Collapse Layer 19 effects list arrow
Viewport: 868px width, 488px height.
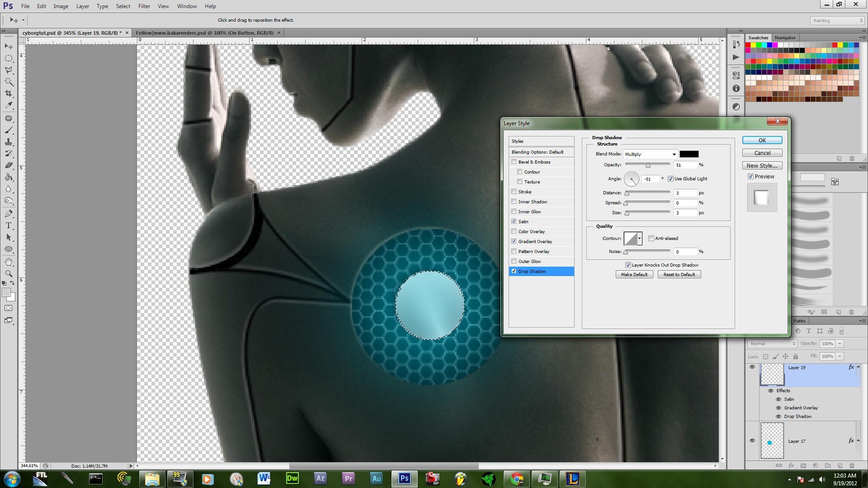point(858,367)
